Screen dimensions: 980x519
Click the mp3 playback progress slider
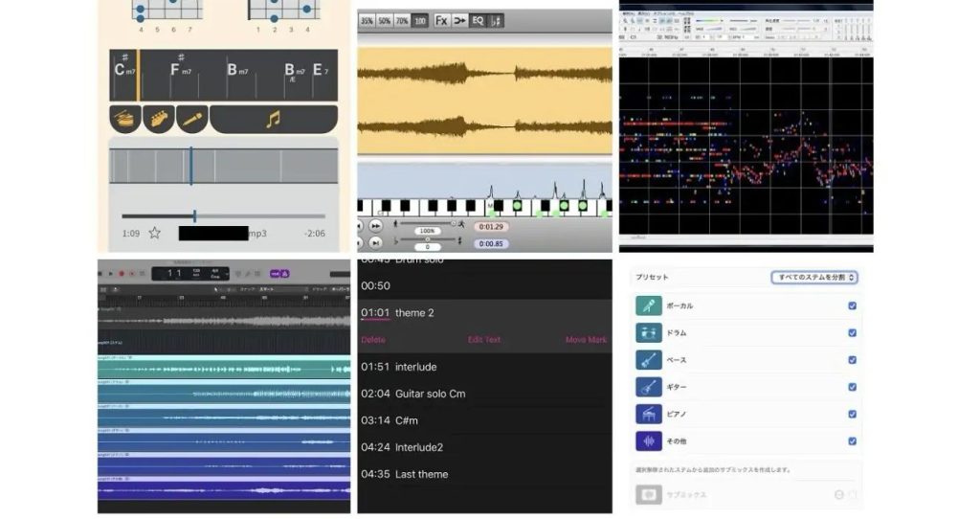pyautogui.click(x=195, y=216)
